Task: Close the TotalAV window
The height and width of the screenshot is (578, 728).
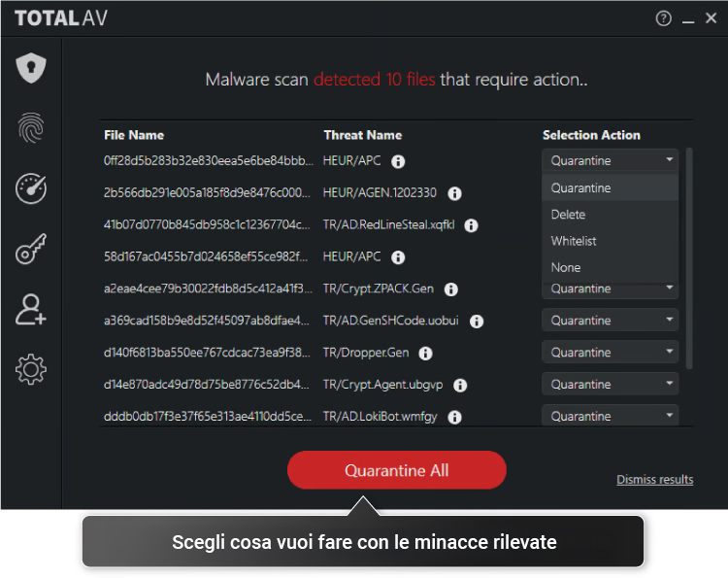Action: (711, 18)
